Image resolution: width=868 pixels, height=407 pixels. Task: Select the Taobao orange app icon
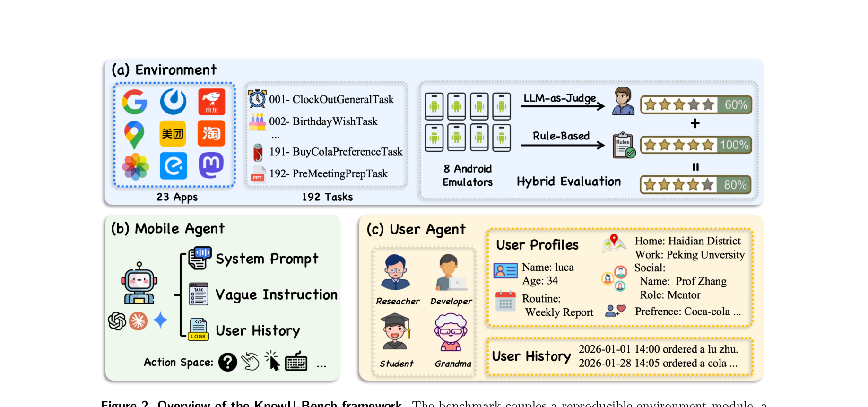211,134
